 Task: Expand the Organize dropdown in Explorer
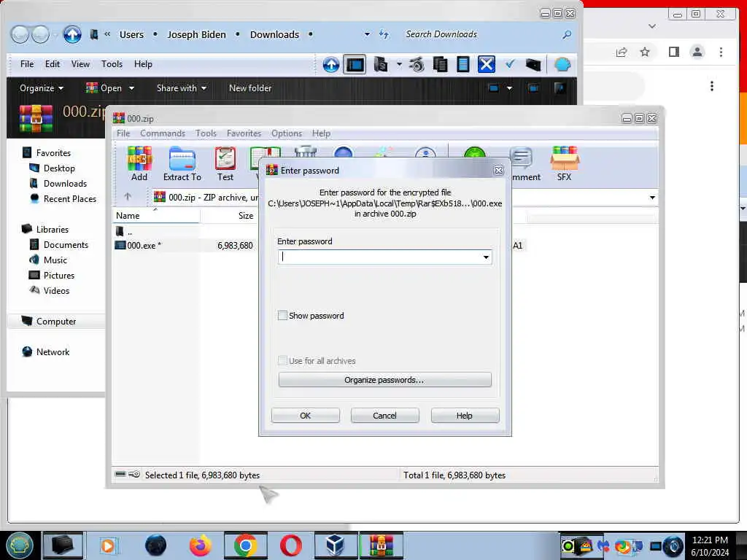(42, 88)
